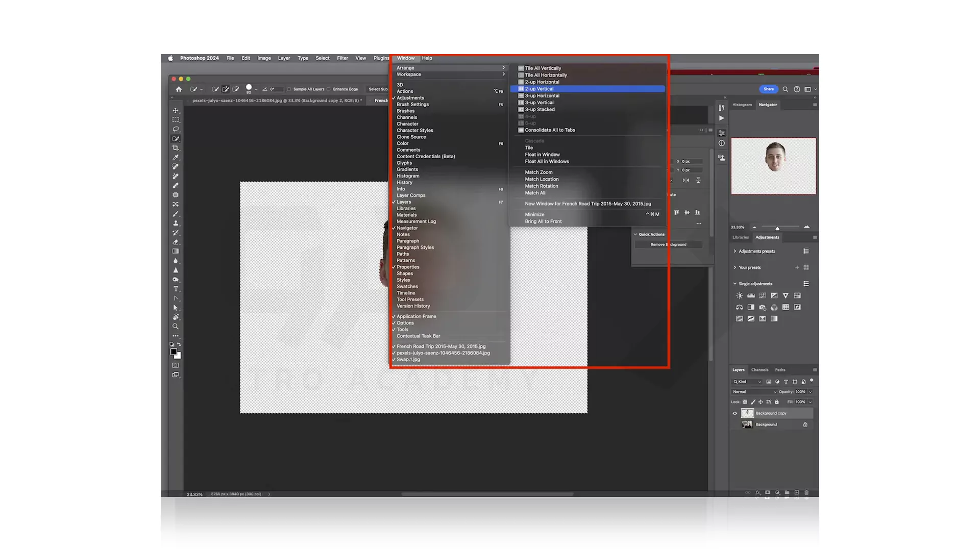Click the Home icon in the options bar
This screenshot has width=980, height=551.
[x=179, y=89]
